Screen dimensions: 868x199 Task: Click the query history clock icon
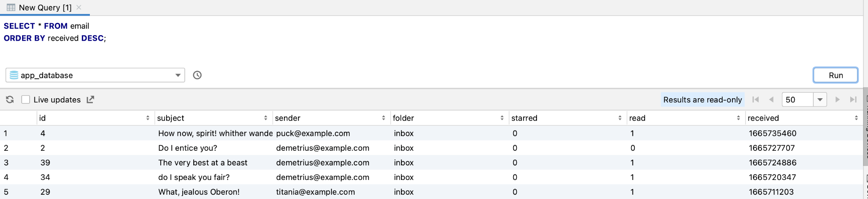click(x=197, y=75)
